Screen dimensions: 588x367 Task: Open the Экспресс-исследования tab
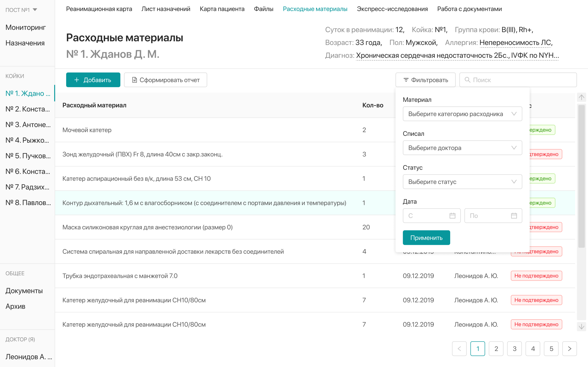tap(392, 9)
